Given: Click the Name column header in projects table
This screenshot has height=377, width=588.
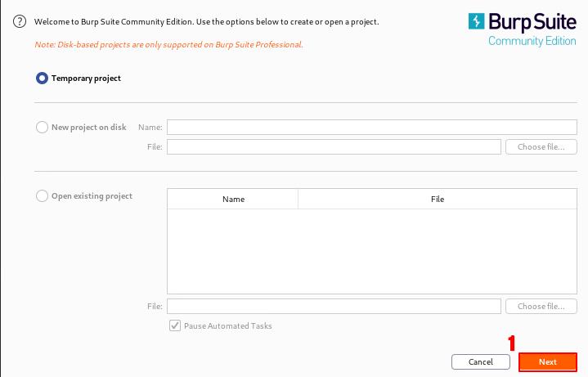Looking at the screenshot, I should point(233,200).
